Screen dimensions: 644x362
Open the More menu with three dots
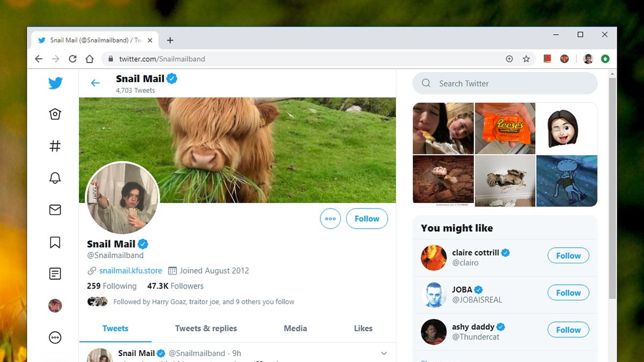(55, 337)
